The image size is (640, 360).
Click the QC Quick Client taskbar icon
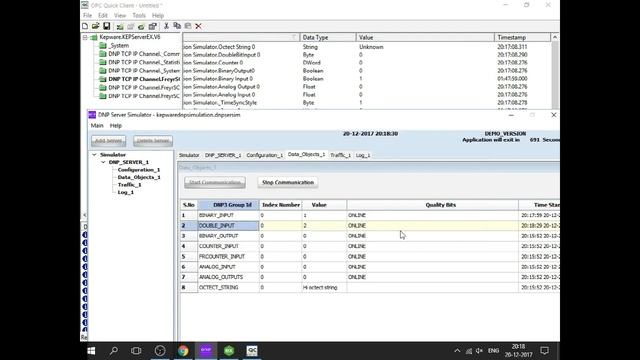(x=252, y=351)
